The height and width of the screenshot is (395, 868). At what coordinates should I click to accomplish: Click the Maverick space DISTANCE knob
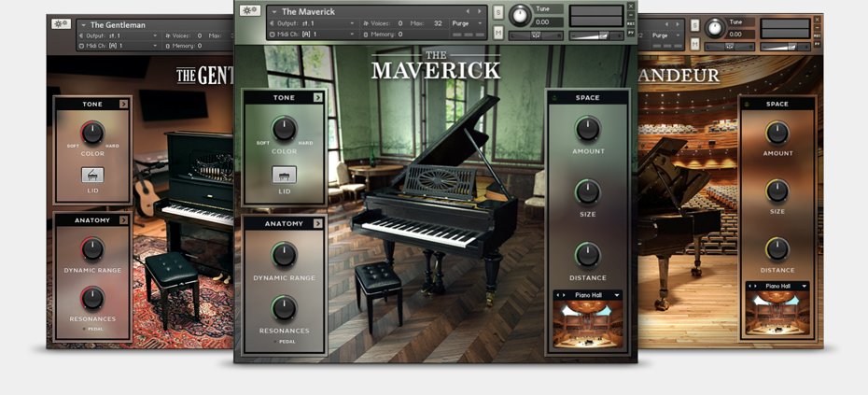tap(587, 255)
